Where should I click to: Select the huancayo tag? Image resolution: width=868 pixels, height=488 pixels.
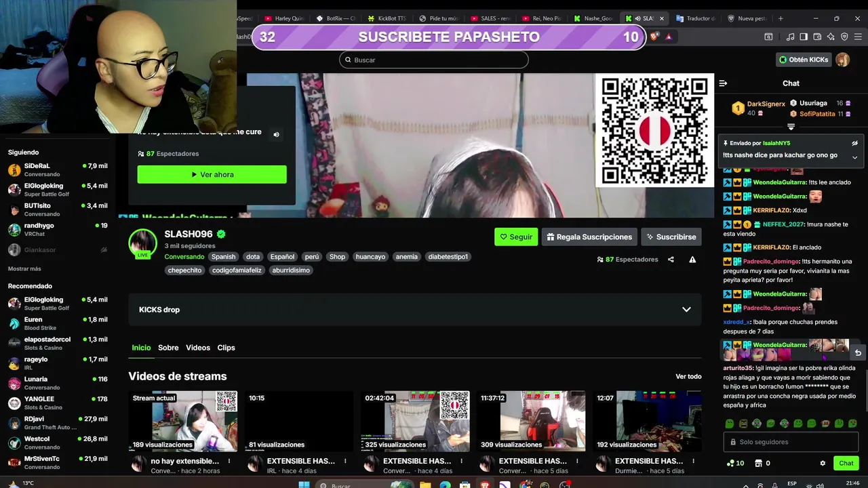[x=370, y=257]
